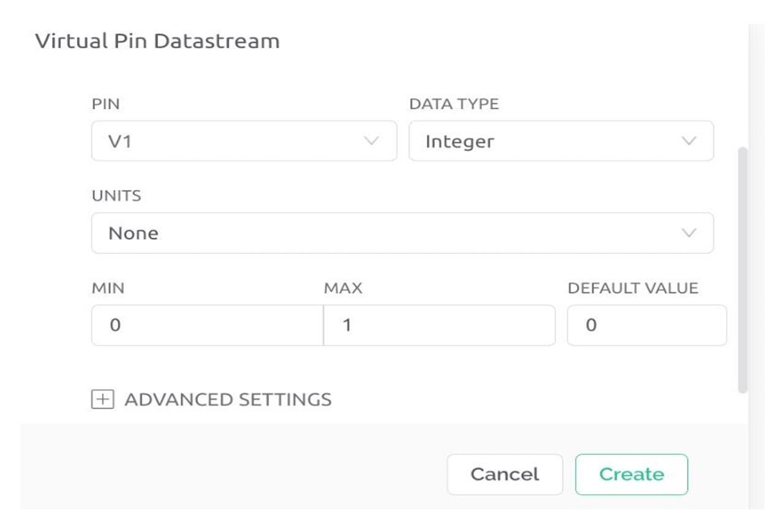The width and height of the screenshot is (769, 532).
Task: Expand the ADVANCED SETTINGS section label
Action: [228, 400]
